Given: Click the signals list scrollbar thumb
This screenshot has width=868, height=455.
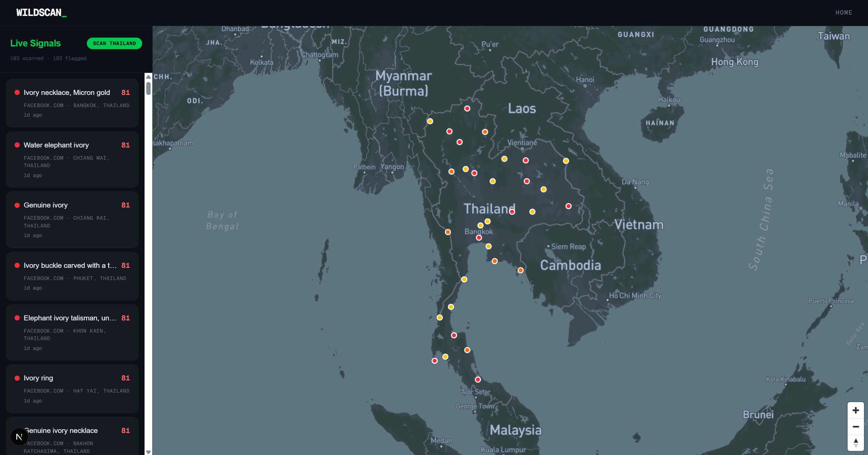Looking at the screenshot, I should coord(148,88).
